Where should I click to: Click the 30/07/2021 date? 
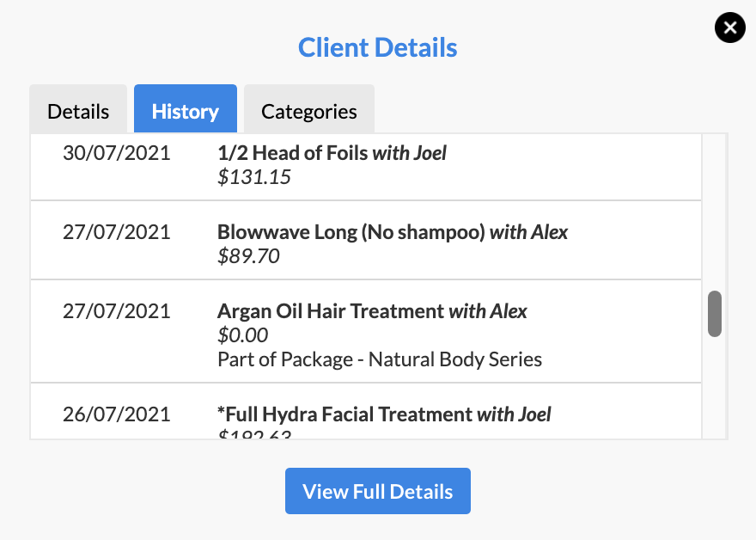coord(117,153)
